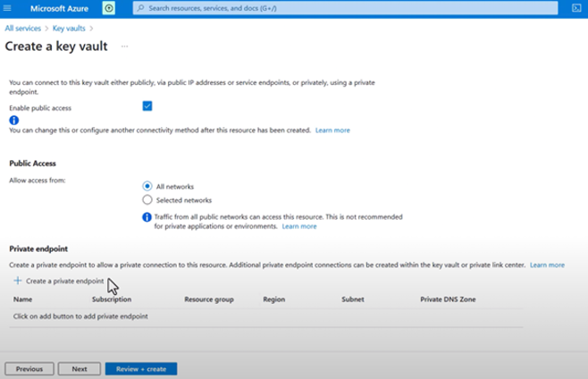The height and width of the screenshot is (379, 588).
Task: Open Cloud Shell icon in top bar
Action: [x=576, y=8]
